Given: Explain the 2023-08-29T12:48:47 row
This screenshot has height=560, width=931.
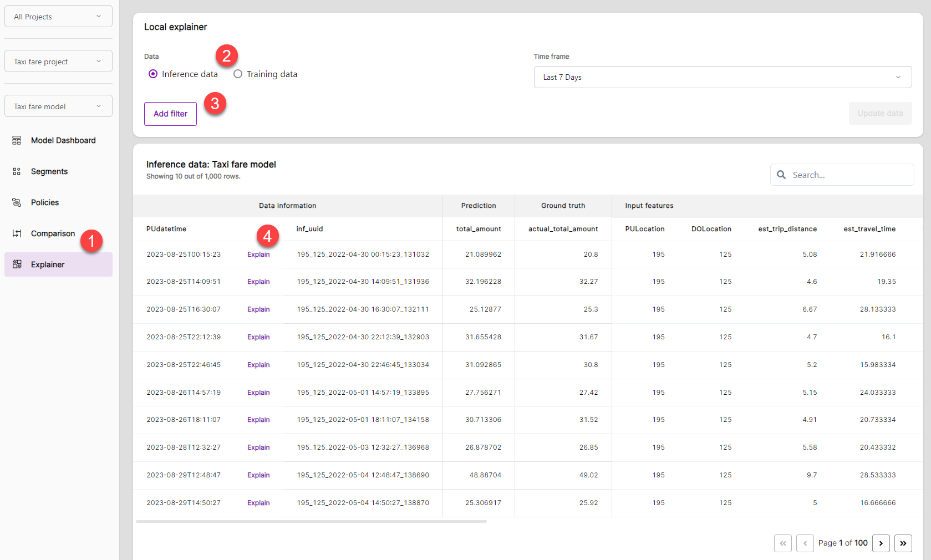Looking at the screenshot, I should [258, 475].
